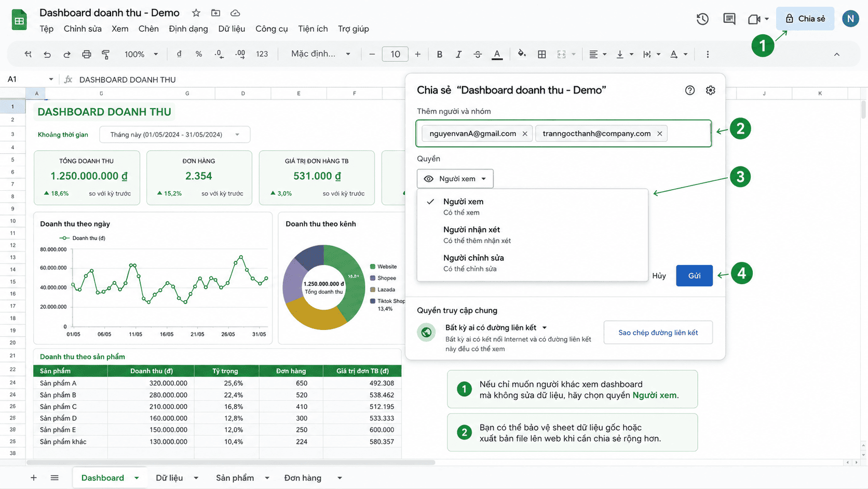Image resolution: width=868 pixels, height=489 pixels.
Task: Collapse the toolbar with the chevron
Action: click(837, 54)
